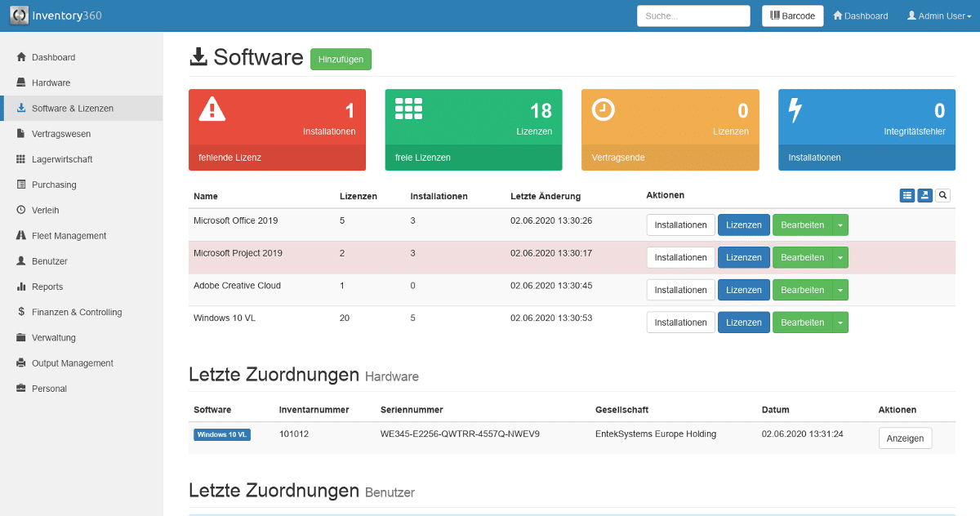The height and width of the screenshot is (516, 980).
Task: Go to Fleet Management in the sidebar
Action: tap(69, 236)
